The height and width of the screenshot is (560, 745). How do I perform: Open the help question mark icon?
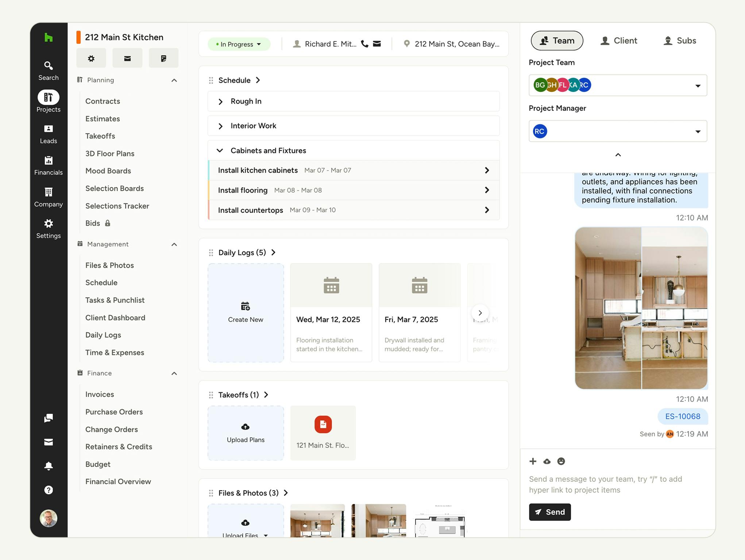pos(49,490)
